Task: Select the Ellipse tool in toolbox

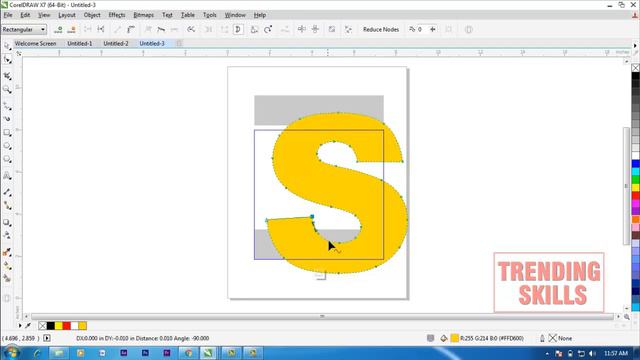Action: 7,146
